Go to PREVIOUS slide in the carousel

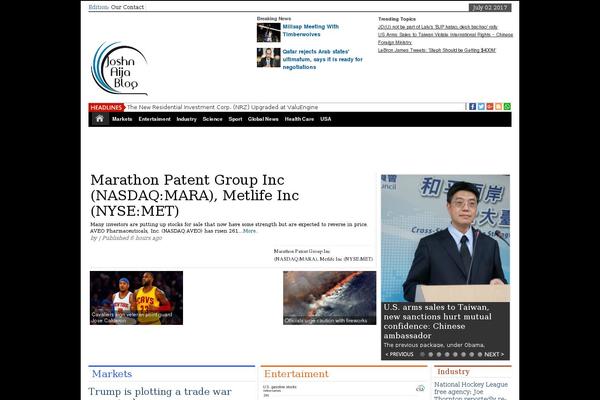pyautogui.click(x=399, y=354)
